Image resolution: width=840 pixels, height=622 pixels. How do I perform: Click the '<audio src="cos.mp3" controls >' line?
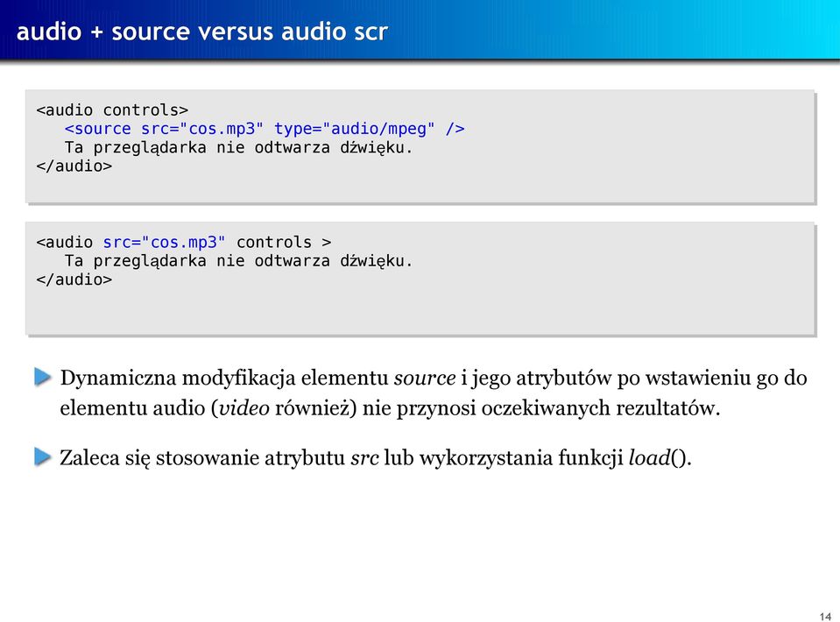[x=184, y=242]
